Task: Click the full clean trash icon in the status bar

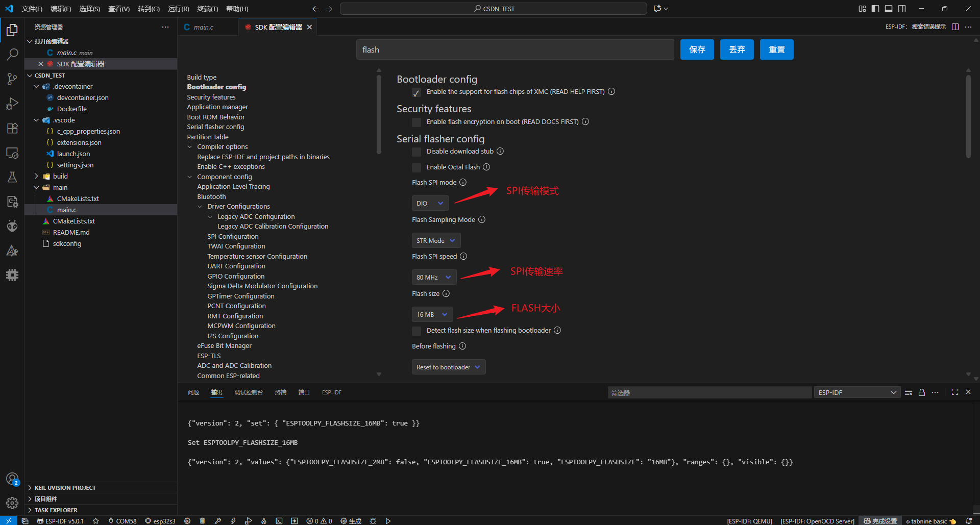Action: [x=202, y=521]
